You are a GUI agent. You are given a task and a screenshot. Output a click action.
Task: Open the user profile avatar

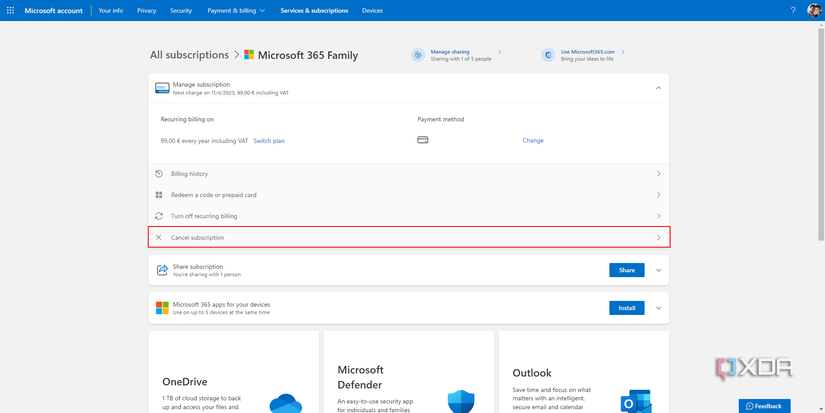814,10
